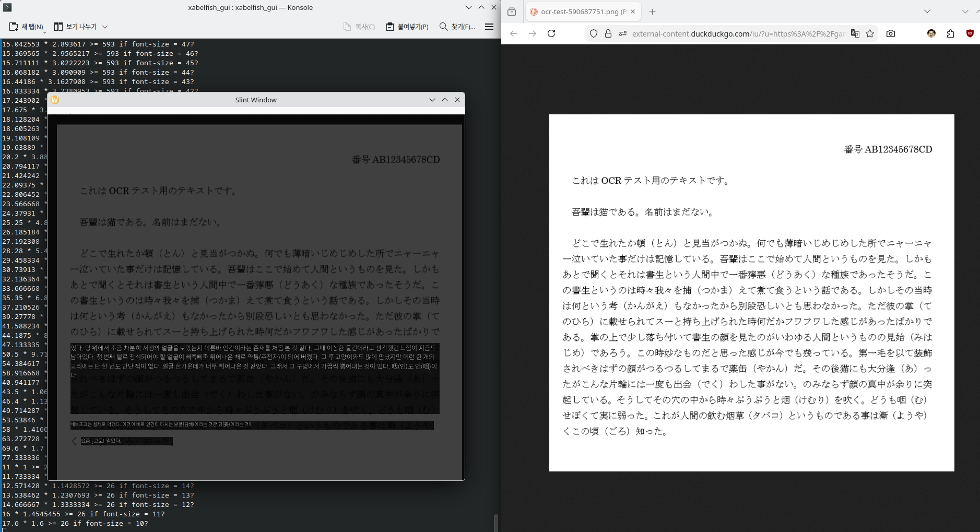Open the browser profile avatar
Image resolution: width=980 pixels, height=532 pixels.
931,33
